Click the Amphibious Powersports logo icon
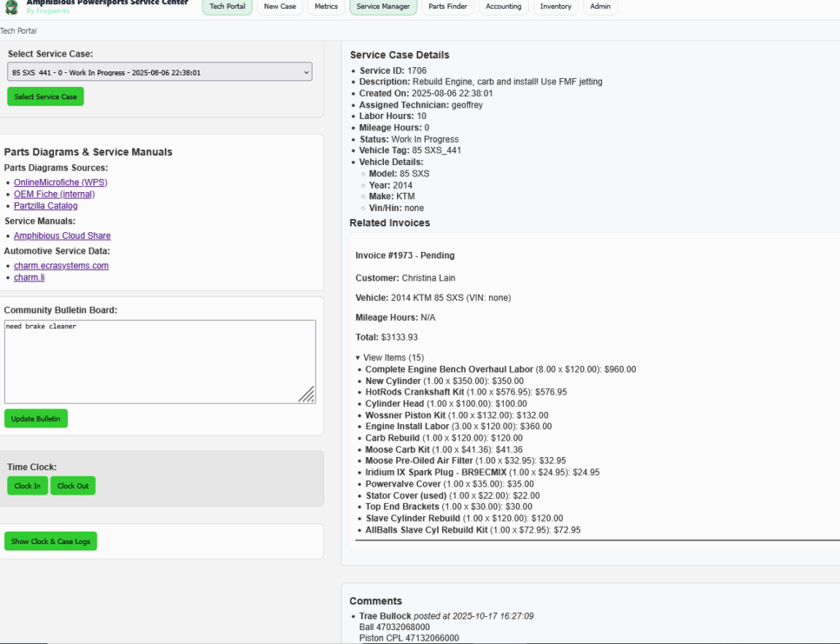 click(x=11, y=7)
